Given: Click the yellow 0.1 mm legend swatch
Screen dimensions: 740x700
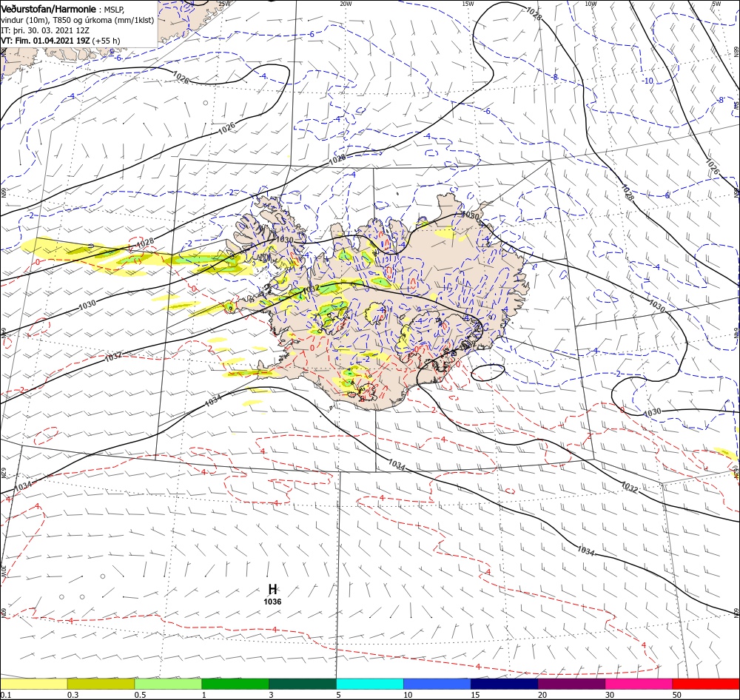Looking at the screenshot, I should pyautogui.click(x=33, y=684).
